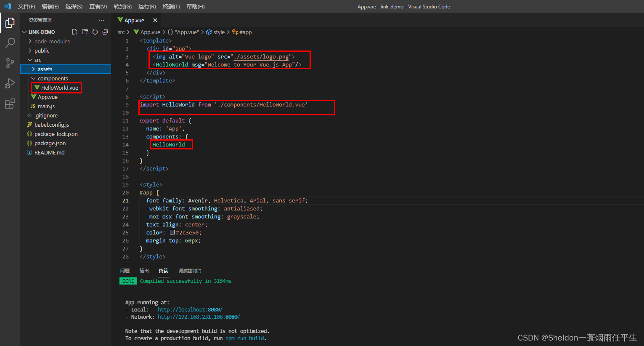Open the 文件(F) menu
This screenshot has width=644, height=346.
(x=27, y=6)
